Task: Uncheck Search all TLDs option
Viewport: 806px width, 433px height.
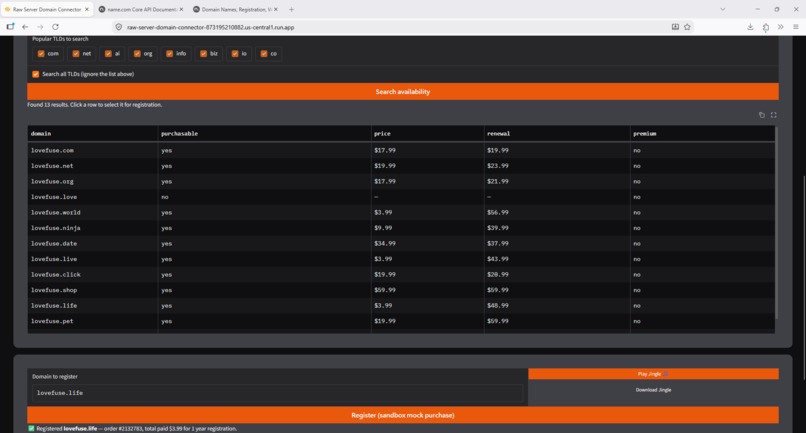Action: click(x=35, y=74)
